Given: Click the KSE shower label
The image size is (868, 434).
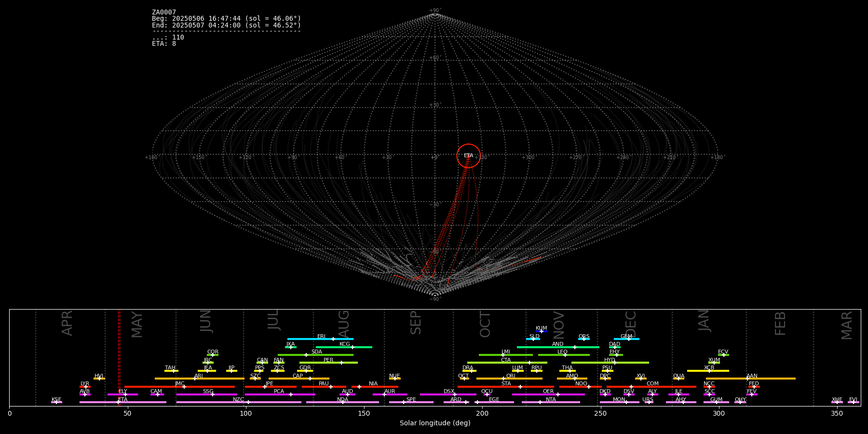Looking at the screenshot, I should (56, 400).
